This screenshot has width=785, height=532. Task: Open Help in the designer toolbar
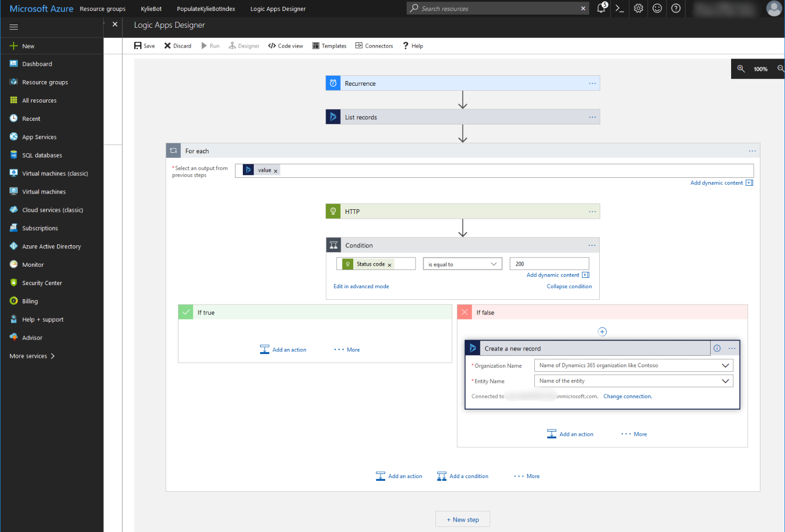click(x=413, y=46)
